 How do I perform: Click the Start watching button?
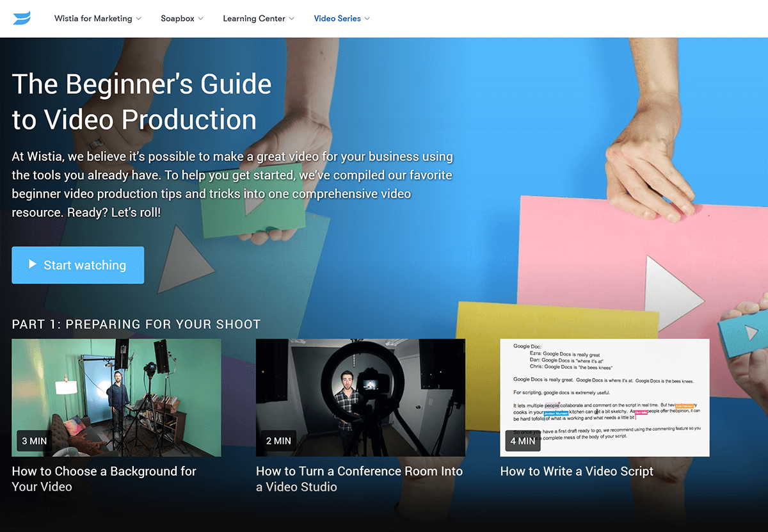78,265
